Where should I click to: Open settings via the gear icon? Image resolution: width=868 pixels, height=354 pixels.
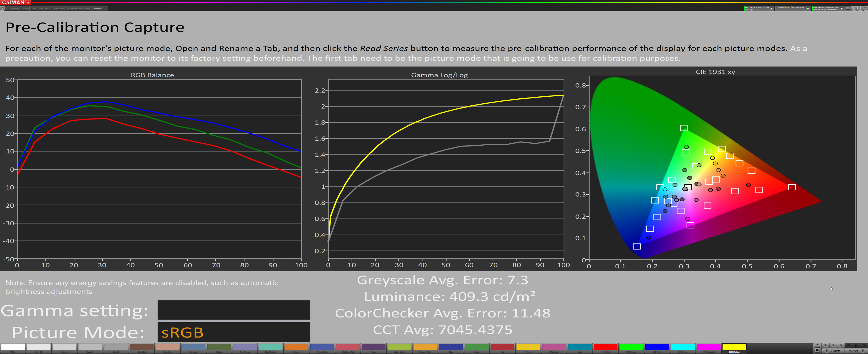coord(854,8)
